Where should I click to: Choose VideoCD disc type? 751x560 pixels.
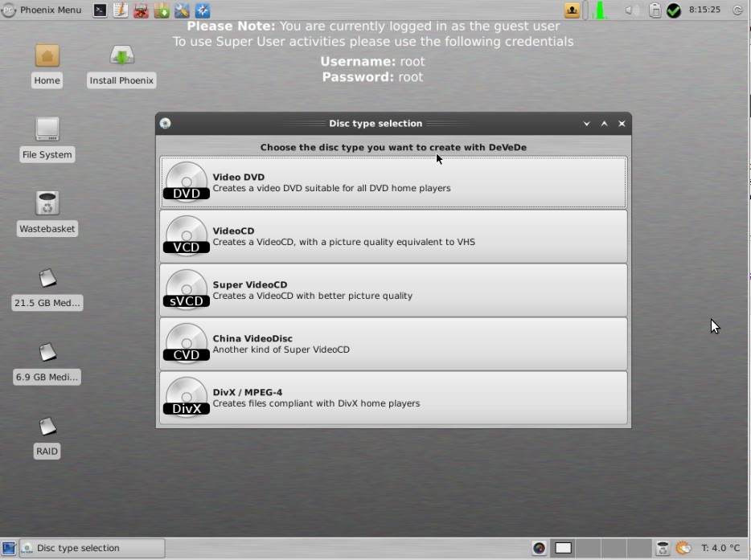tap(393, 236)
